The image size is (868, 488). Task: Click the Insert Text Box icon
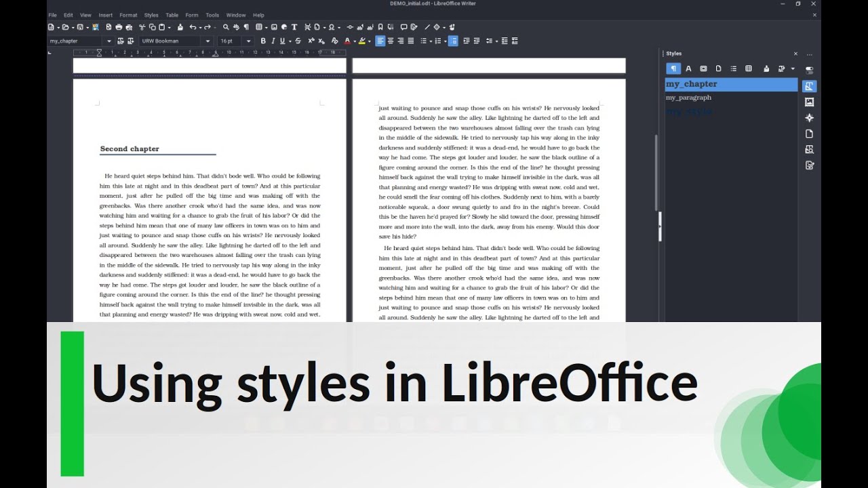294,27
